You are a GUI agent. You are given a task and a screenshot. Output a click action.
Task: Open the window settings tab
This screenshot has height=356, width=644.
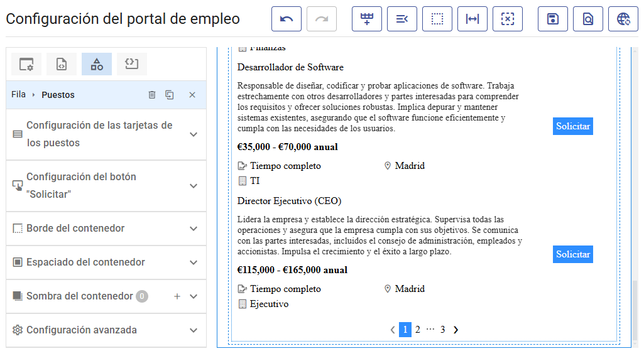point(26,64)
